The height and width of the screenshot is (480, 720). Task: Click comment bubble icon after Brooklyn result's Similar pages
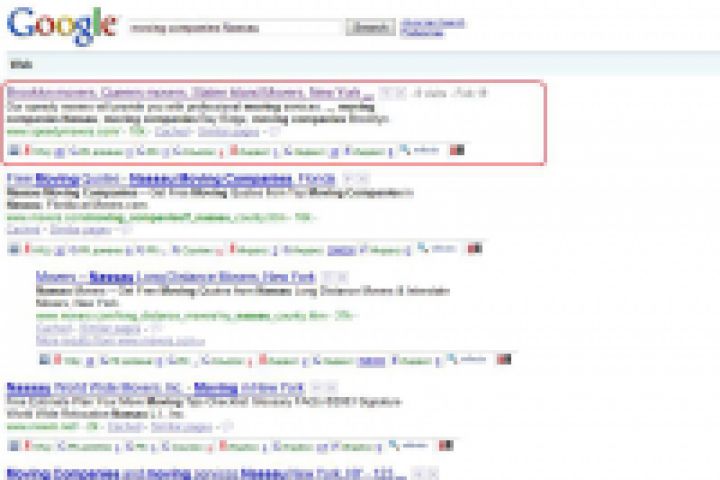(x=274, y=132)
